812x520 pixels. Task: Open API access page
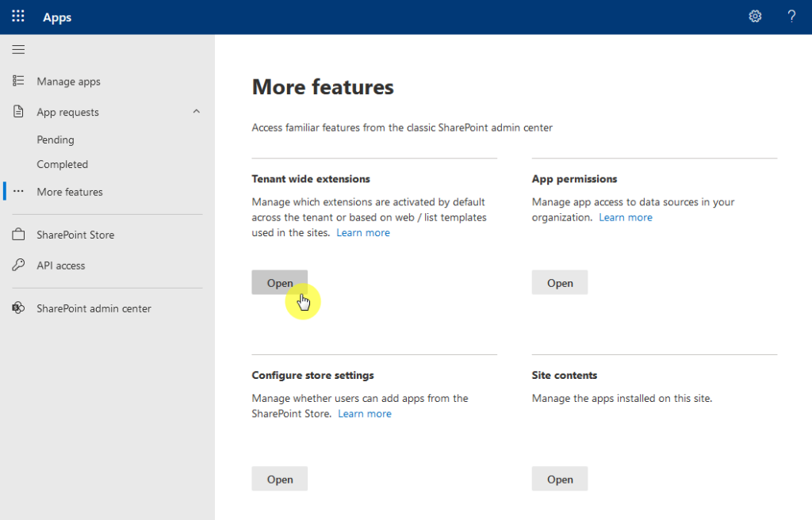pos(60,266)
